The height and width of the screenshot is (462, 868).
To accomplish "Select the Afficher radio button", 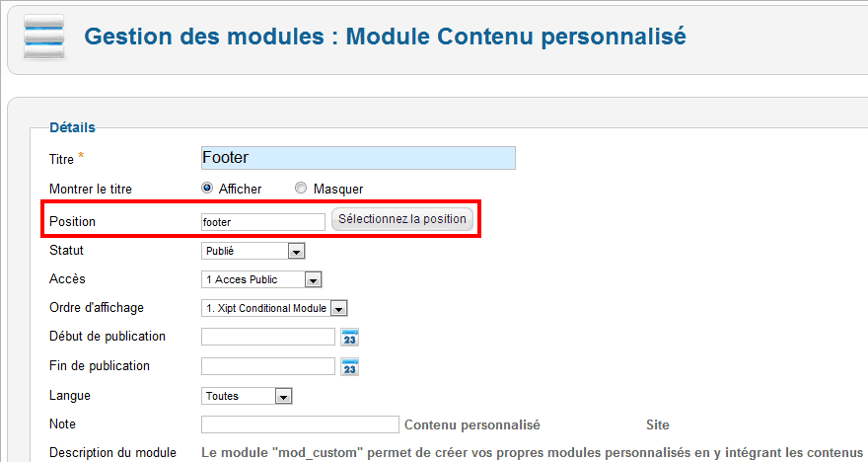I will (207, 189).
